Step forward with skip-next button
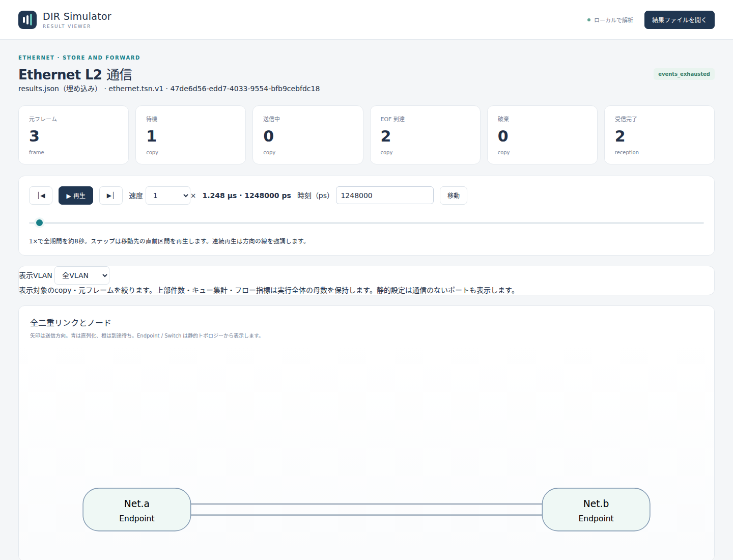This screenshot has width=733, height=560. tap(111, 195)
